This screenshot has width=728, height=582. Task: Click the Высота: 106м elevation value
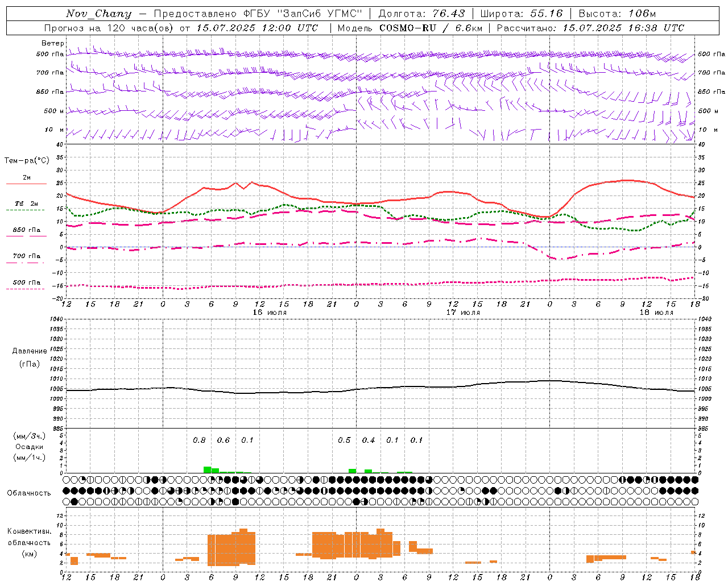pyautogui.click(x=617, y=14)
